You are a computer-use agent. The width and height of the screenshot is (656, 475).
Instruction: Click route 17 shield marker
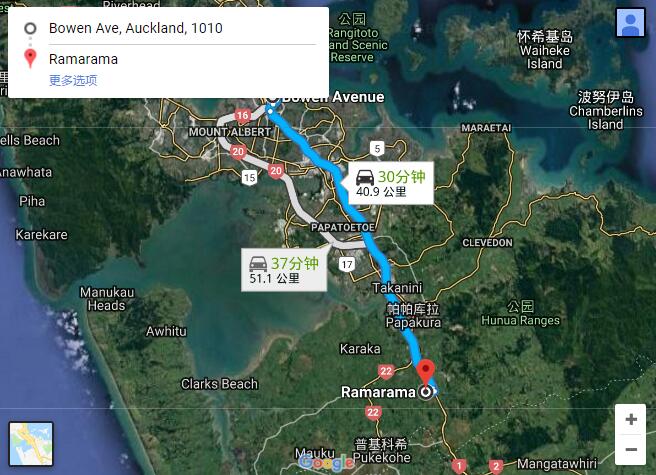click(x=347, y=264)
